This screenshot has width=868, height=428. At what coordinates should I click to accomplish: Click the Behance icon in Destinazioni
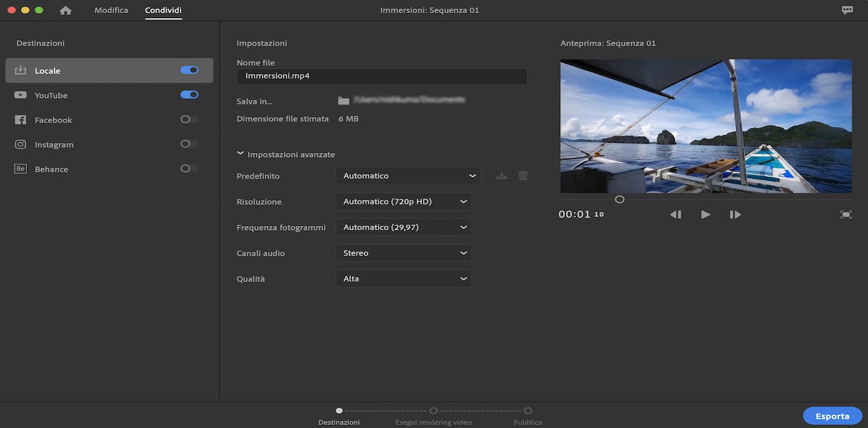(20, 168)
